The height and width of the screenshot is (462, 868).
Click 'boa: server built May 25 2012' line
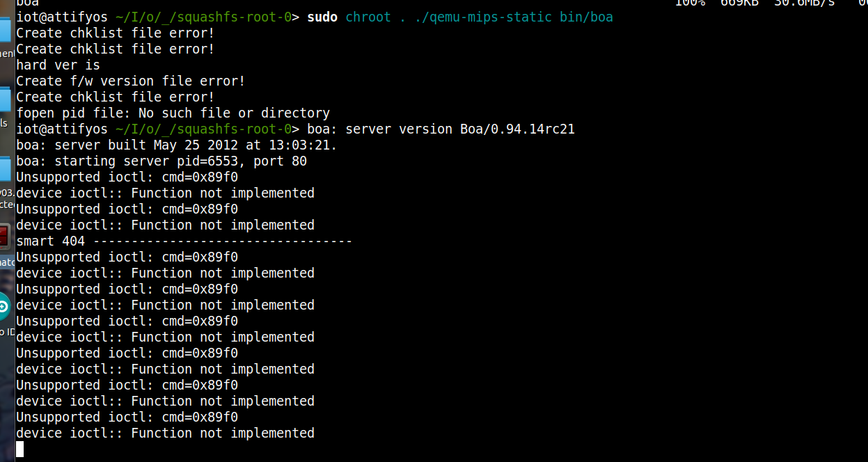[x=177, y=145]
